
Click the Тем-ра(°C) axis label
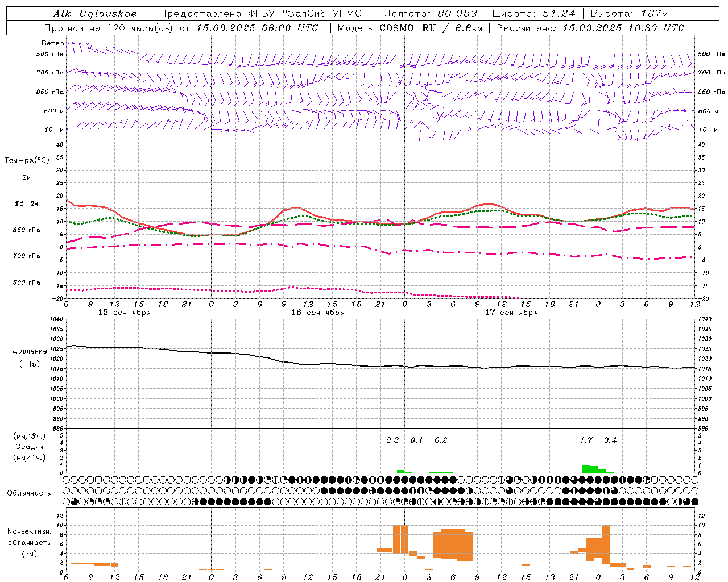tap(27, 161)
